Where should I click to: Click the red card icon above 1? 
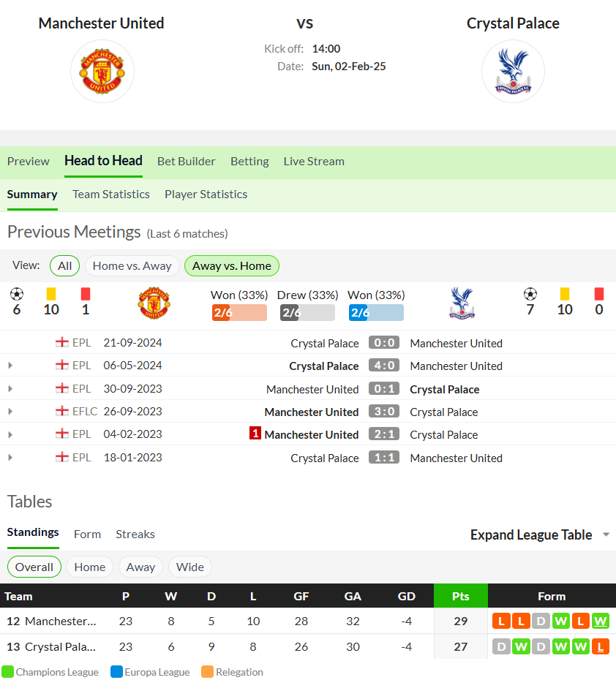pos(86,294)
